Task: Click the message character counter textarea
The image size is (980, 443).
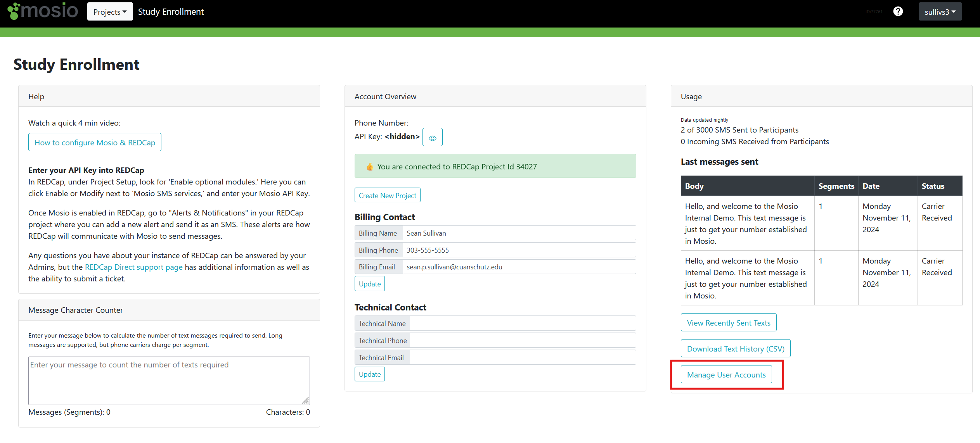Action: (169, 381)
